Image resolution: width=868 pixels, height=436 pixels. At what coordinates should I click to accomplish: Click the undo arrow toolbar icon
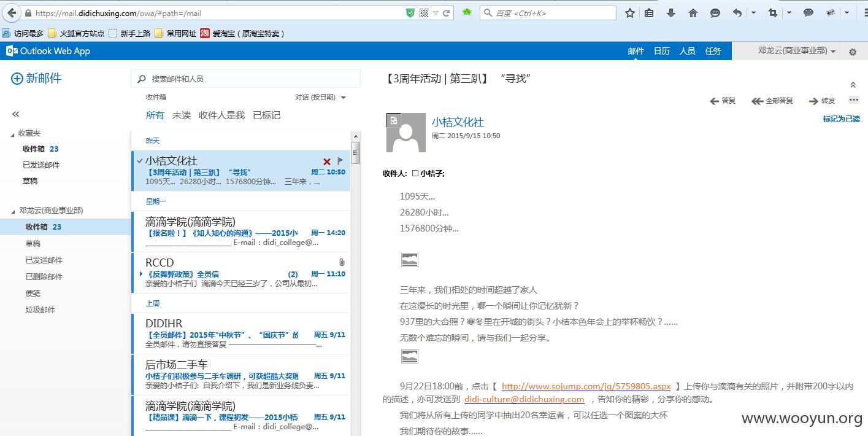[737, 13]
